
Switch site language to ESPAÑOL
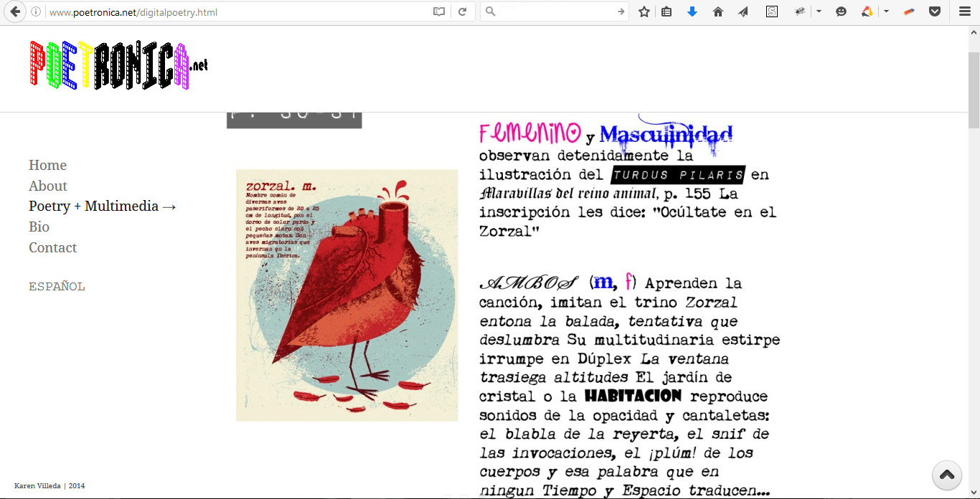pyautogui.click(x=57, y=287)
